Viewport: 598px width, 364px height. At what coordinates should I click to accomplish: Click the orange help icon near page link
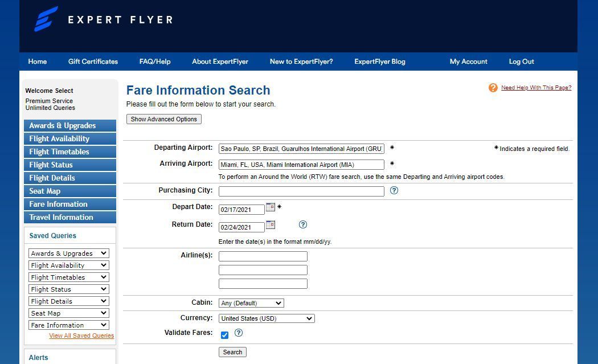coord(493,88)
